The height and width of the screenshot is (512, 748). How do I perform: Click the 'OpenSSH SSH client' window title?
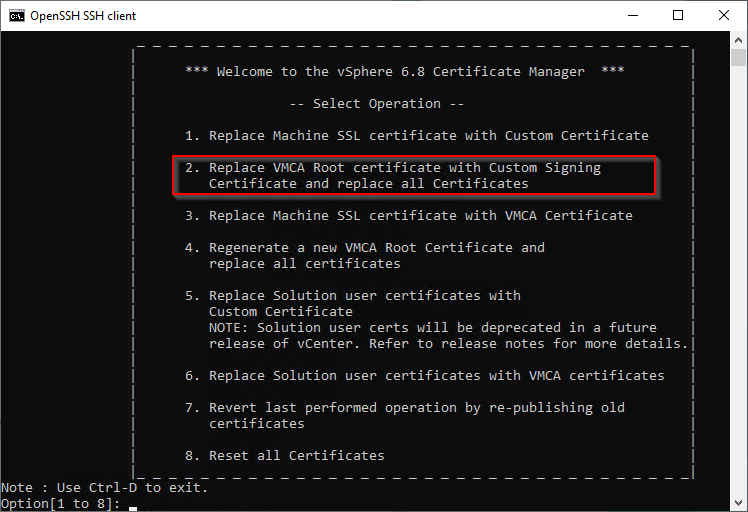pyautogui.click(x=83, y=16)
